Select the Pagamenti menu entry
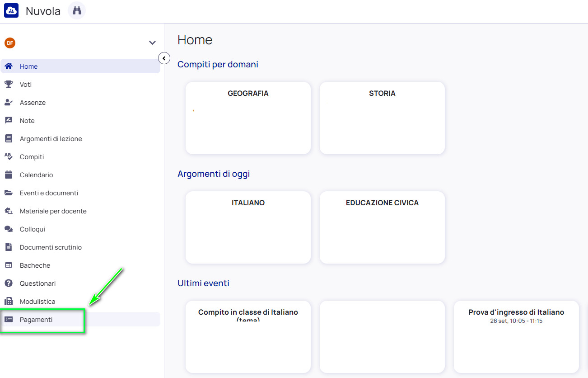The height and width of the screenshot is (378, 588). point(80,319)
